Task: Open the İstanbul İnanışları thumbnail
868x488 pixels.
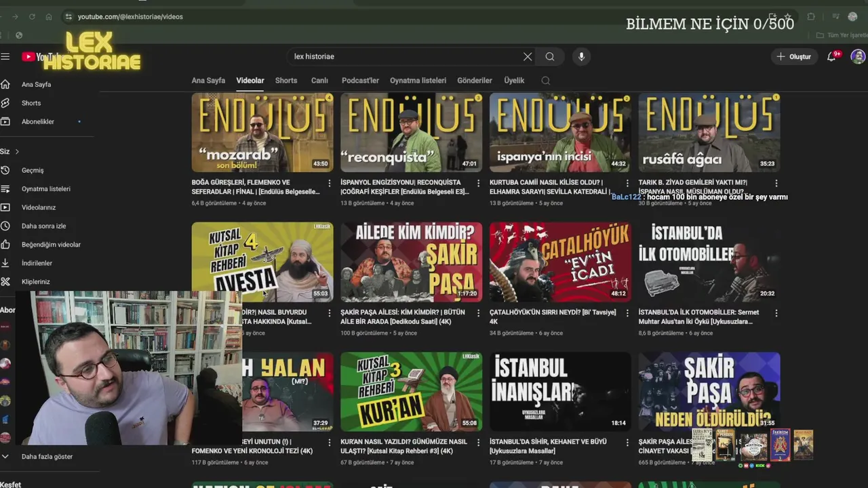Action: [x=560, y=392]
